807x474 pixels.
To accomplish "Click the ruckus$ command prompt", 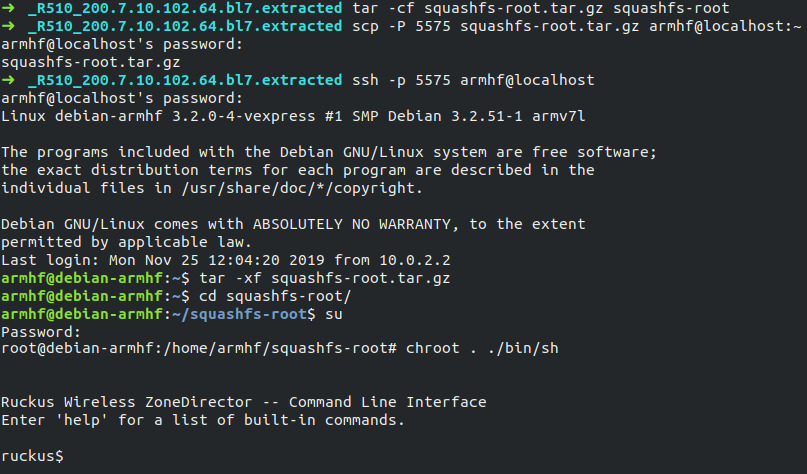I will pyautogui.click(x=31, y=456).
